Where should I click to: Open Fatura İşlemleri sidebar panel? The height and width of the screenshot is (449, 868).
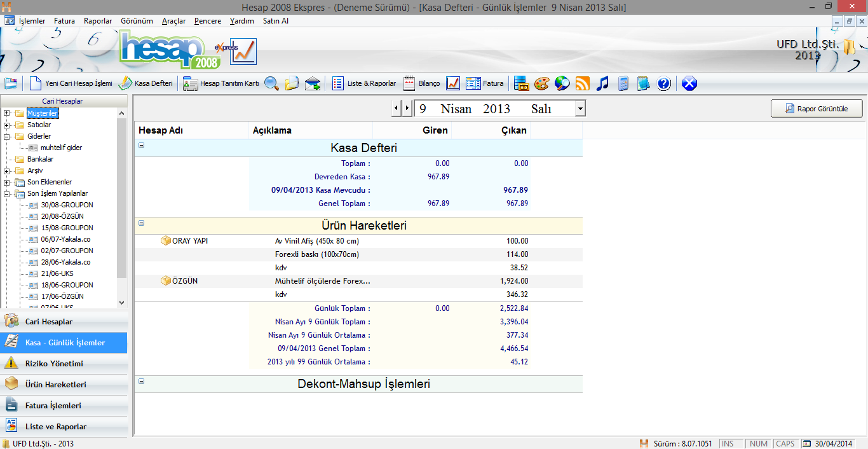64,405
